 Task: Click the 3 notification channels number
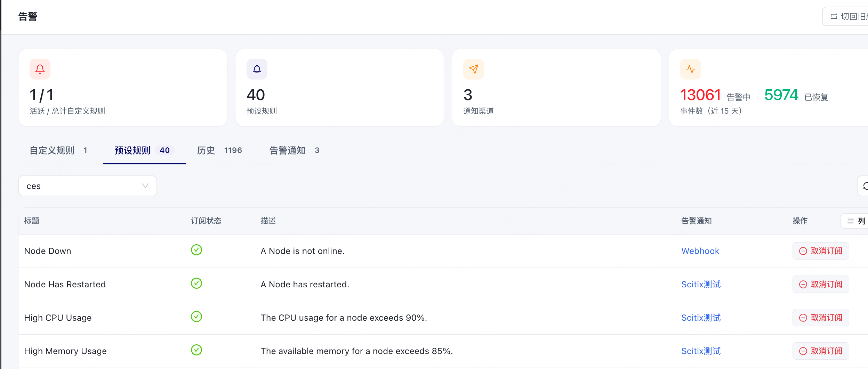pos(468,95)
